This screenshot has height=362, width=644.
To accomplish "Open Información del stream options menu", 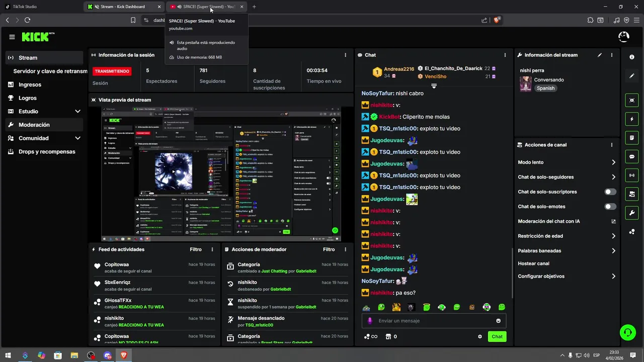I will (612, 55).
